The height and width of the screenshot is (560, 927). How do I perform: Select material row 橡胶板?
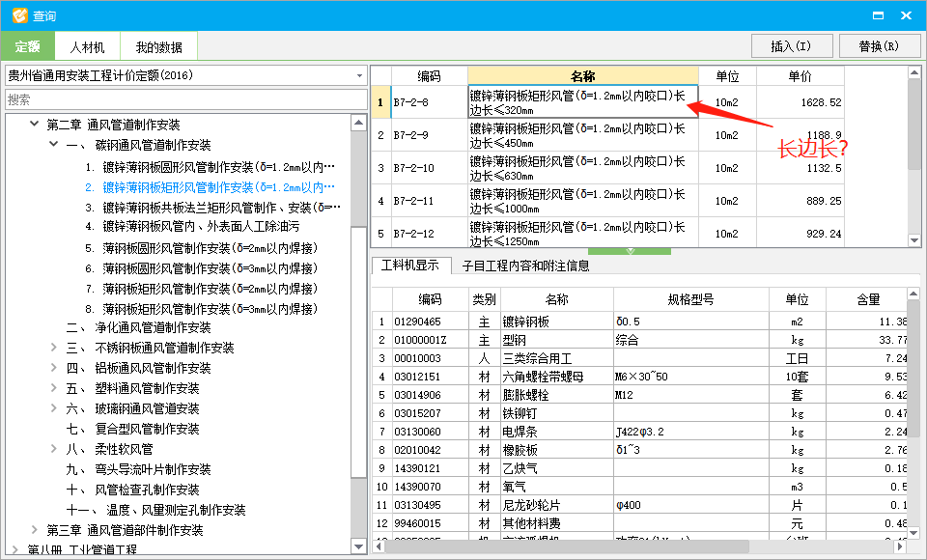(x=639, y=449)
